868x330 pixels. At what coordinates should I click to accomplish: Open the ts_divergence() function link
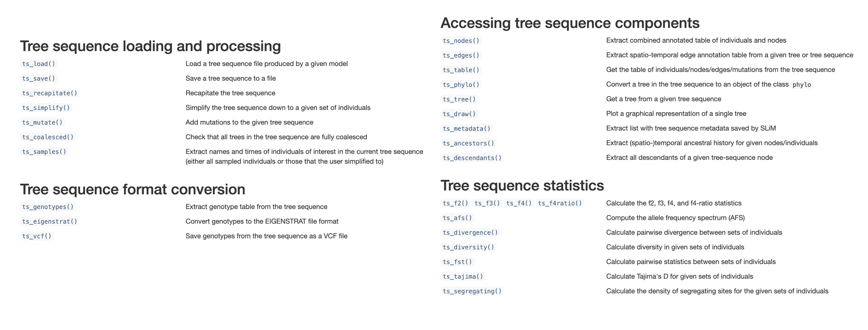471,233
